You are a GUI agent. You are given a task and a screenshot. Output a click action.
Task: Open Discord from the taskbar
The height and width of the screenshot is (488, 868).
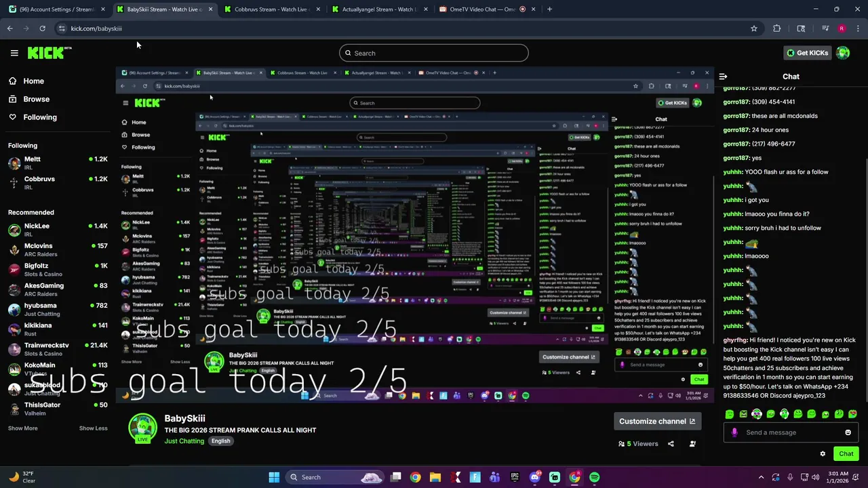pyautogui.click(x=535, y=477)
